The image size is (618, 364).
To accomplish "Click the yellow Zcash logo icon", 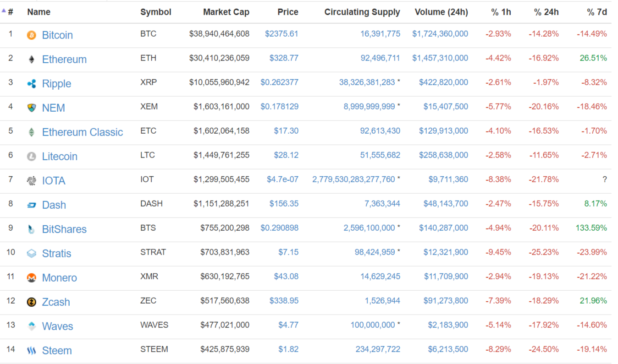I will [31, 302].
